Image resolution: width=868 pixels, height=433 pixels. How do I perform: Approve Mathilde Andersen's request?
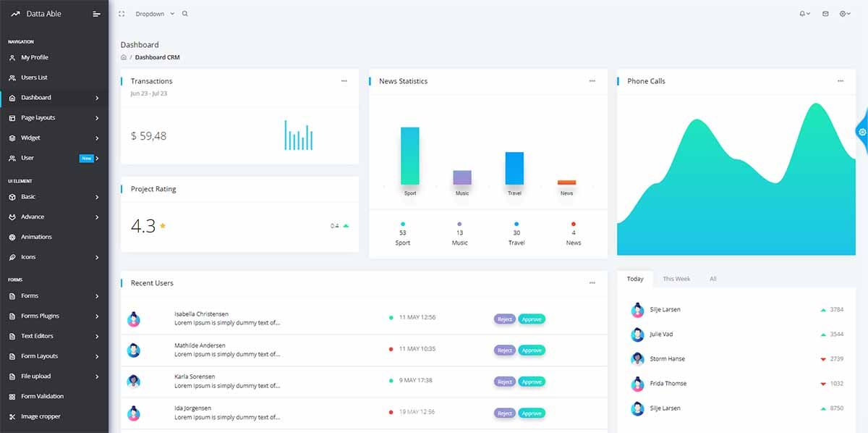[x=532, y=350]
